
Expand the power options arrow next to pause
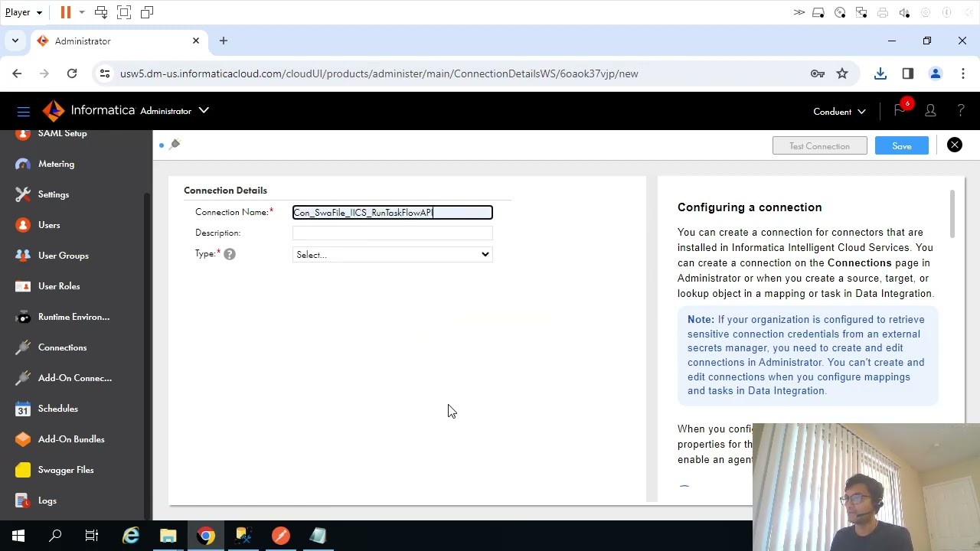[x=82, y=12]
